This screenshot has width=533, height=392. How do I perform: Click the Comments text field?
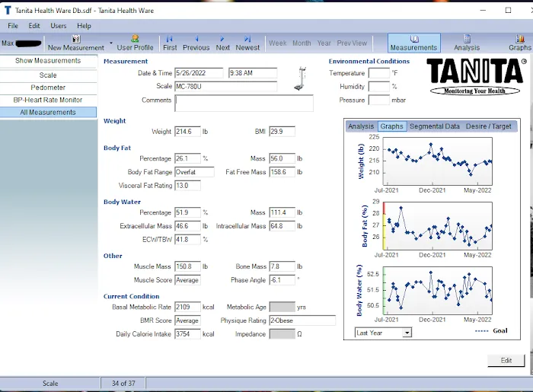[x=244, y=103]
